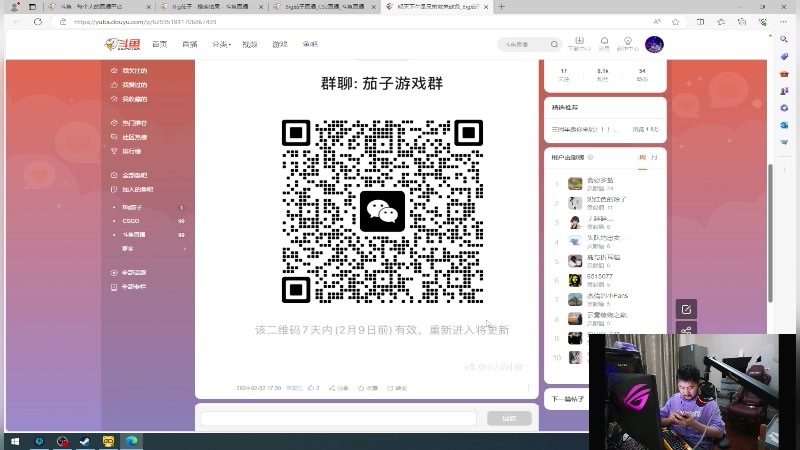The image size is (800, 450).
Task: Open 社区热搜 in the sidebar
Action: (130, 137)
